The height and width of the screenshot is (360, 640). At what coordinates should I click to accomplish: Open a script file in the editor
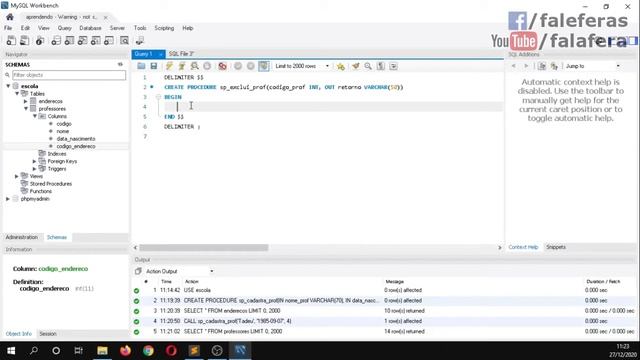click(141, 66)
